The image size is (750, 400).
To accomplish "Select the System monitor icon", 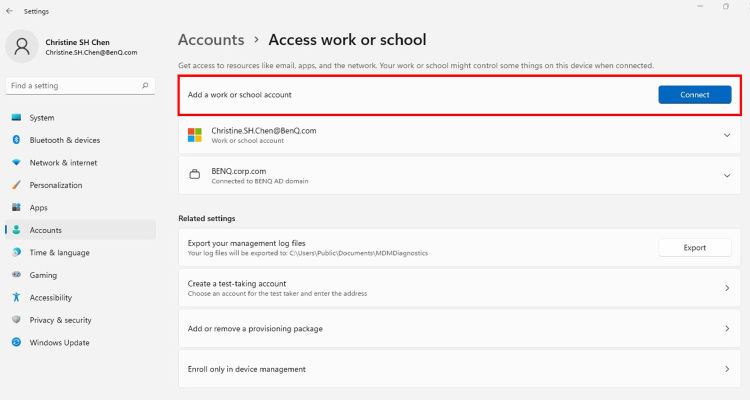I will 16,117.
